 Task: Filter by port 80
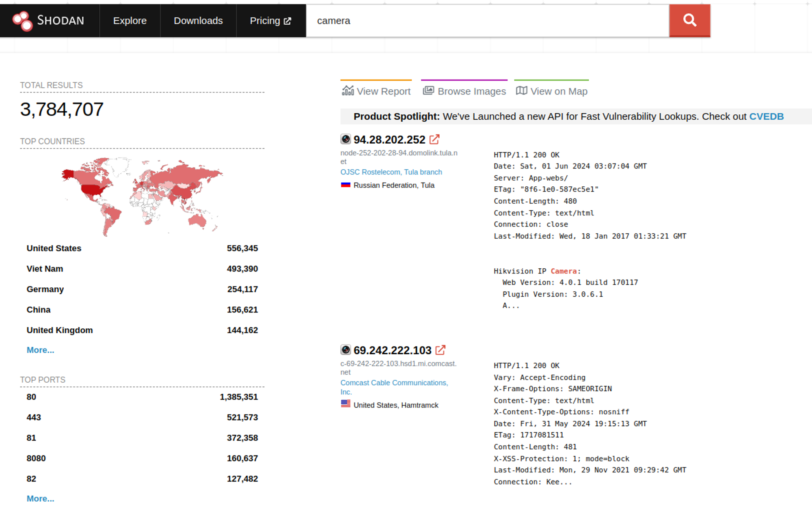tap(142, 397)
